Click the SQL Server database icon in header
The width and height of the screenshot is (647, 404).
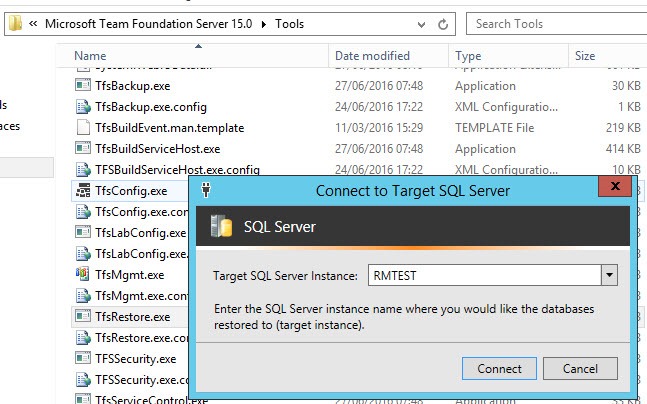tap(221, 226)
